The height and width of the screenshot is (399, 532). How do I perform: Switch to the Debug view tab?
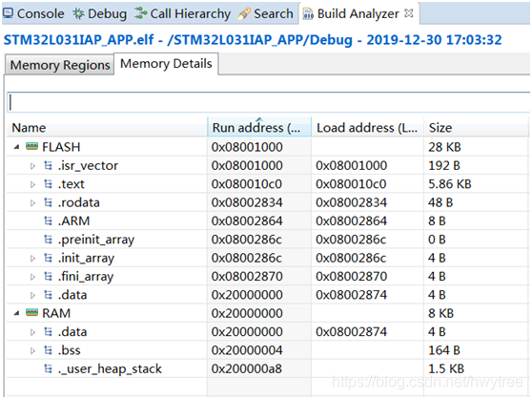pyautogui.click(x=99, y=13)
